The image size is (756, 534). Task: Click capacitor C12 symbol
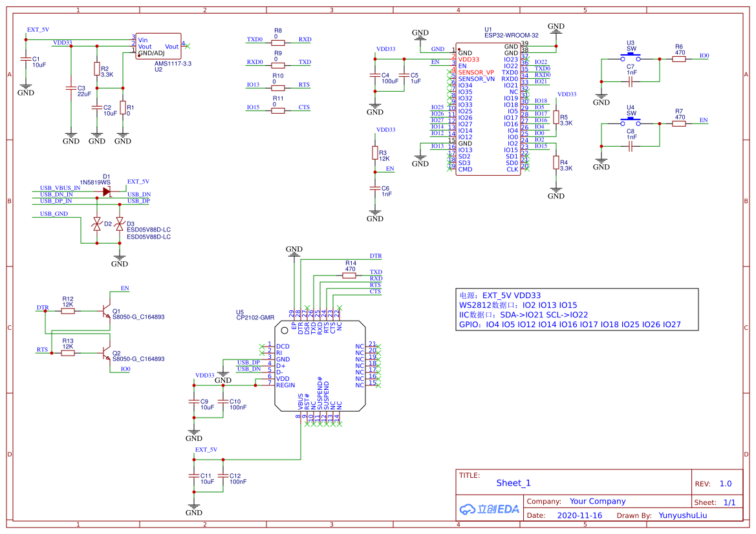[223, 476]
